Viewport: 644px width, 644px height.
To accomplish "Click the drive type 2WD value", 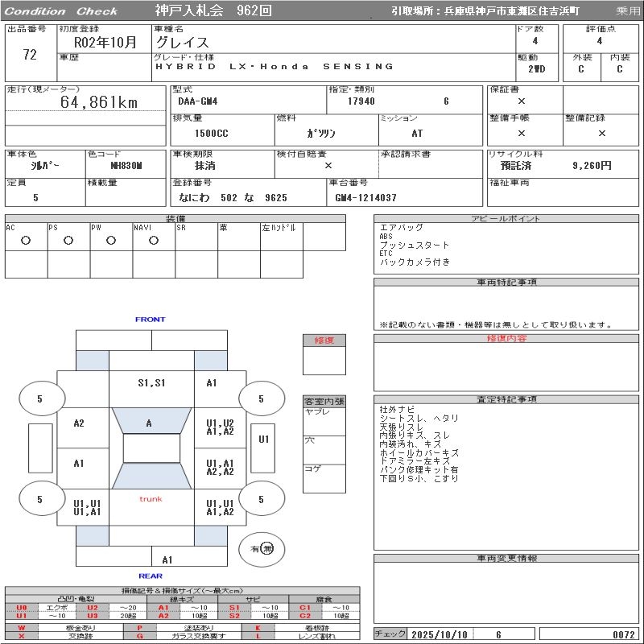I will point(537,69).
